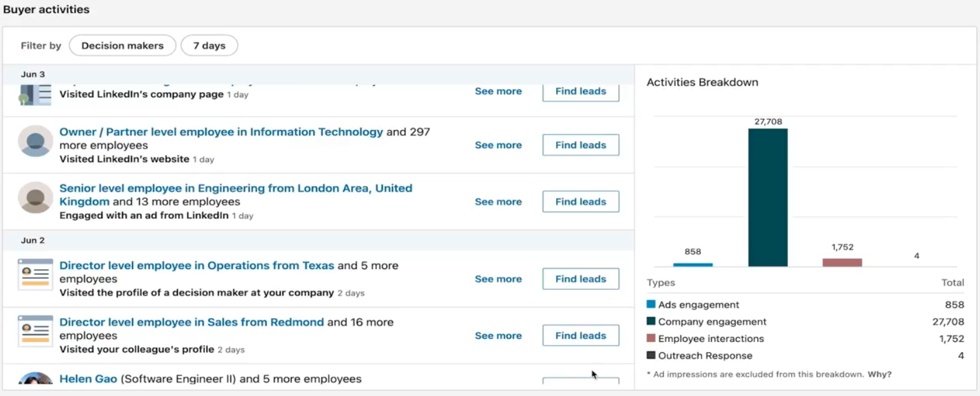Click the company page building icon
980x396 pixels.
coord(35,95)
